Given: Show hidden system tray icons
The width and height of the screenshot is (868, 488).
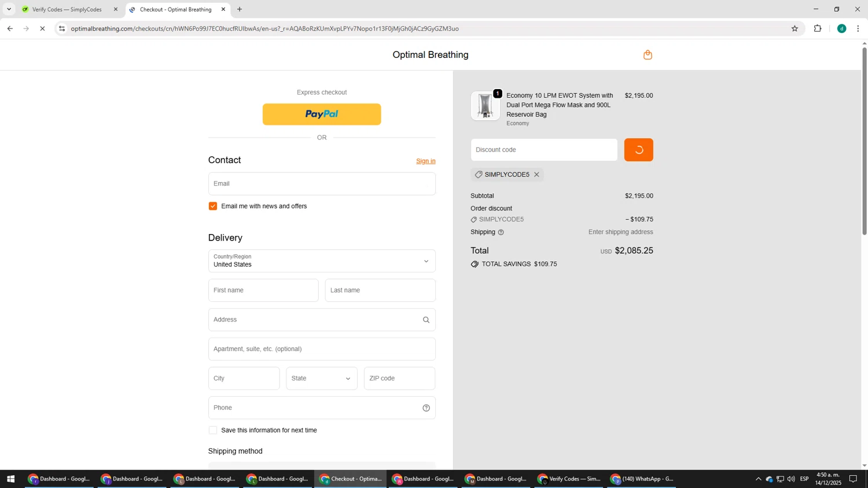Looking at the screenshot, I should point(758,479).
